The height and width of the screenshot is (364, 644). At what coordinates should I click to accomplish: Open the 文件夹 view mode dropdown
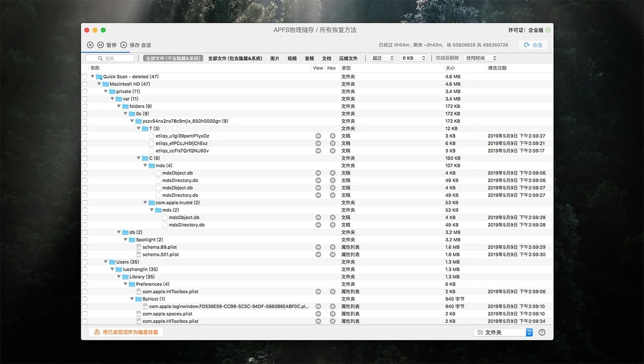[x=503, y=332]
